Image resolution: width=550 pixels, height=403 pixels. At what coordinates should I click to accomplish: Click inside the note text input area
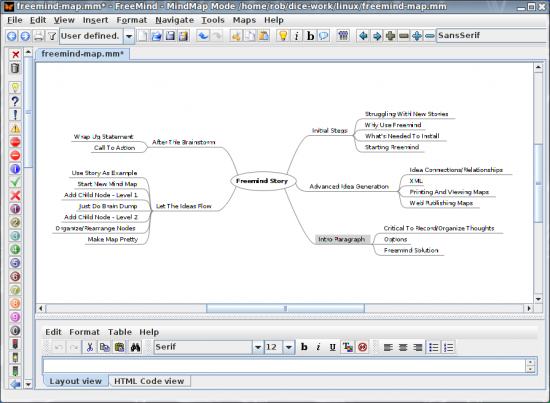(284, 366)
